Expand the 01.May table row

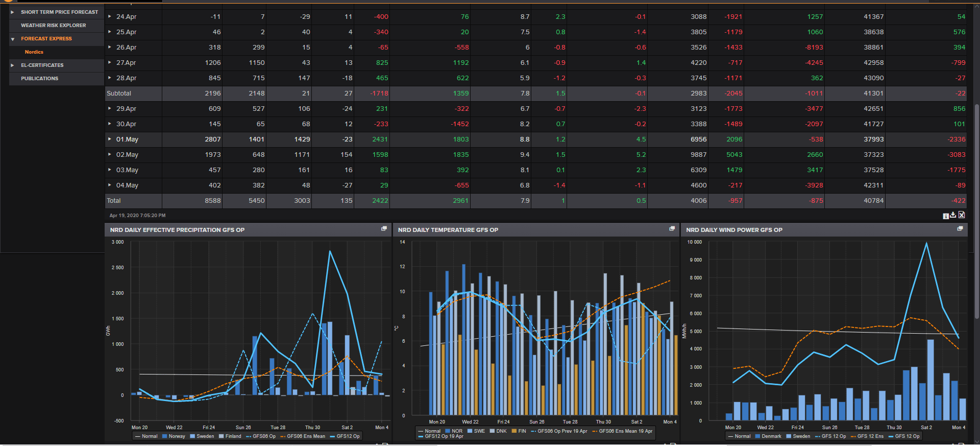click(x=110, y=139)
